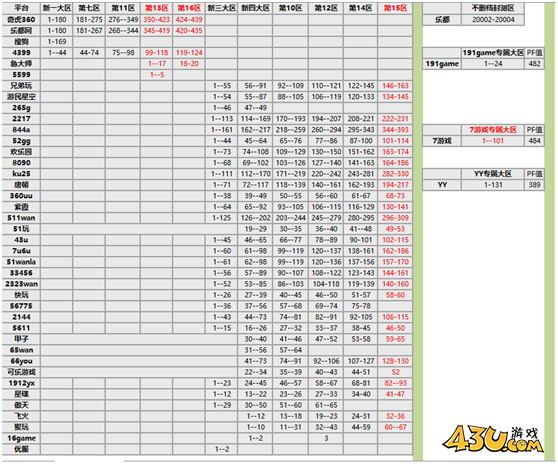Select the red 7游戏专属大区 header
The image size is (558, 464).
493,130
